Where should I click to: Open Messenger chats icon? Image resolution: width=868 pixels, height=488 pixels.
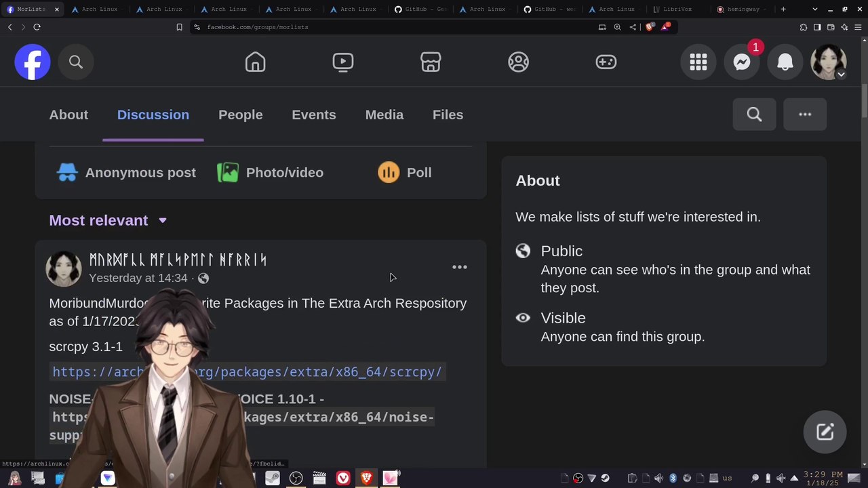[742, 62]
